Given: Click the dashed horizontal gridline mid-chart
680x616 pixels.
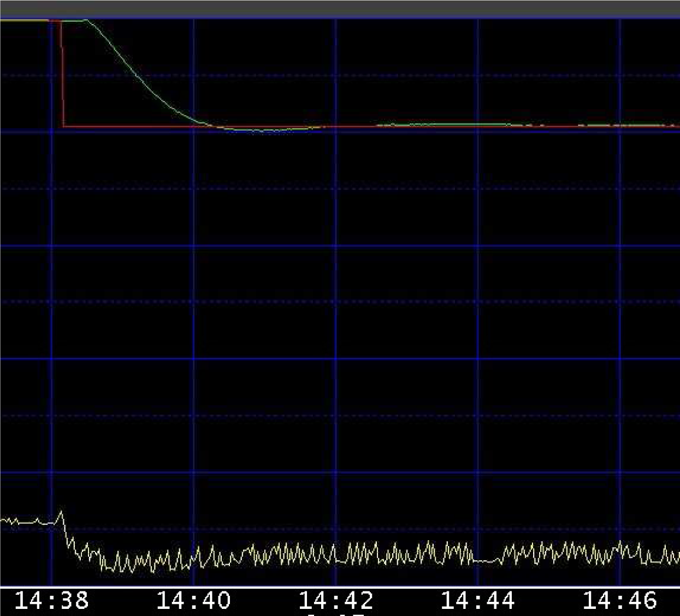Looking at the screenshot, I should click(339, 301).
